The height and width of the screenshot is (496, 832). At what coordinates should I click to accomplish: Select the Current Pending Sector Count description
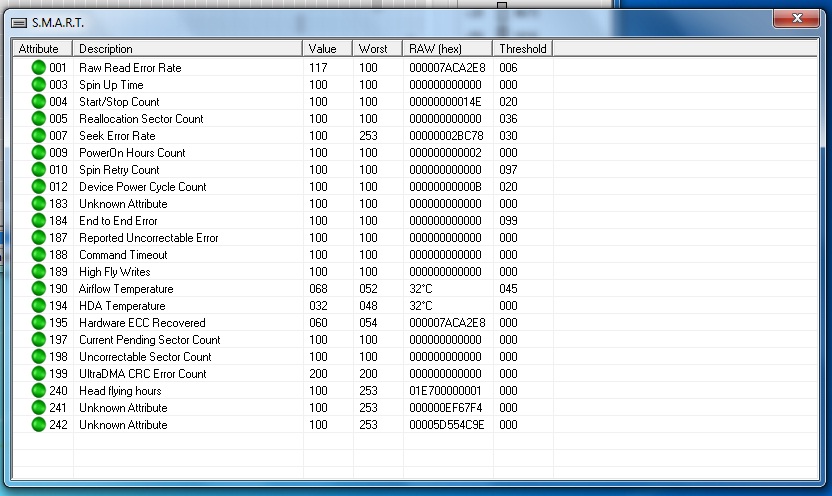(x=150, y=340)
